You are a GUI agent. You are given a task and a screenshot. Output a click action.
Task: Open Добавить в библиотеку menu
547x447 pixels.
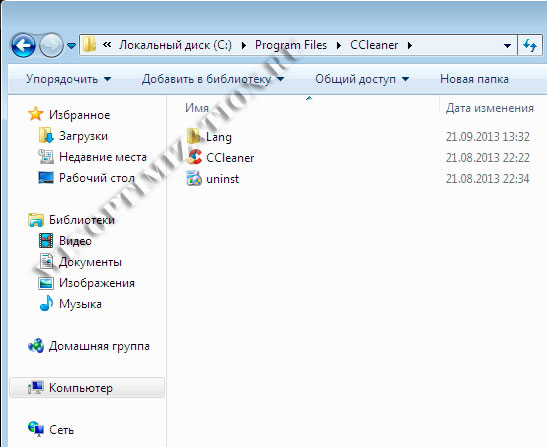[213, 79]
